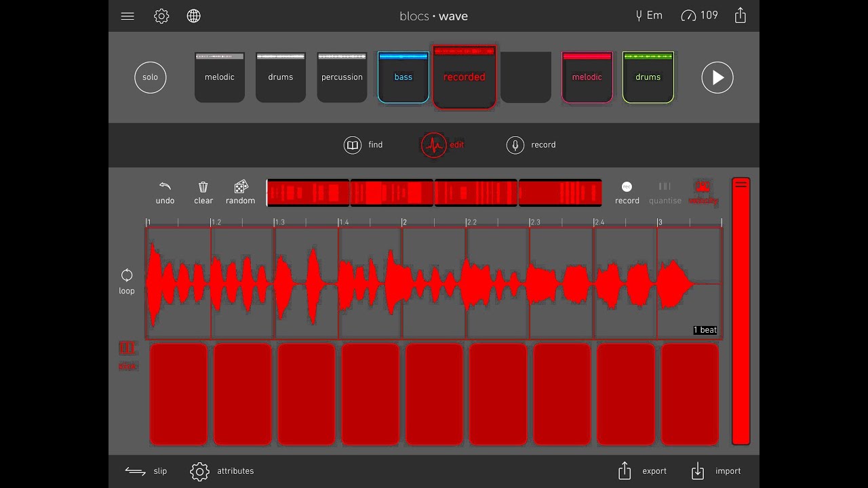
Task: Select the empty bloc slot
Action: tap(526, 77)
